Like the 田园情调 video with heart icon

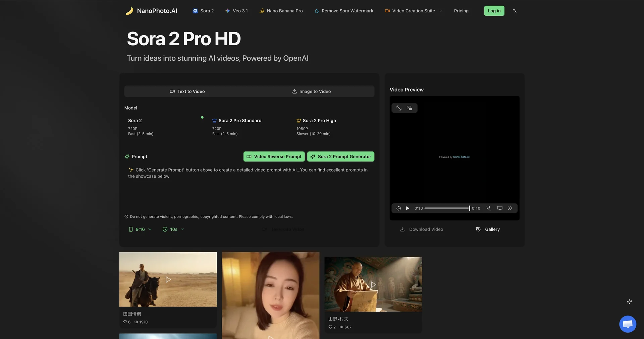(x=125, y=322)
